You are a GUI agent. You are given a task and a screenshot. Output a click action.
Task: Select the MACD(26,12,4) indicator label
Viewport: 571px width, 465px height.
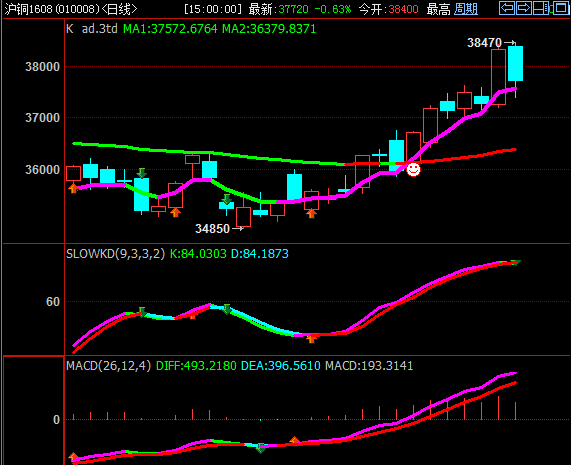(109, 366)
